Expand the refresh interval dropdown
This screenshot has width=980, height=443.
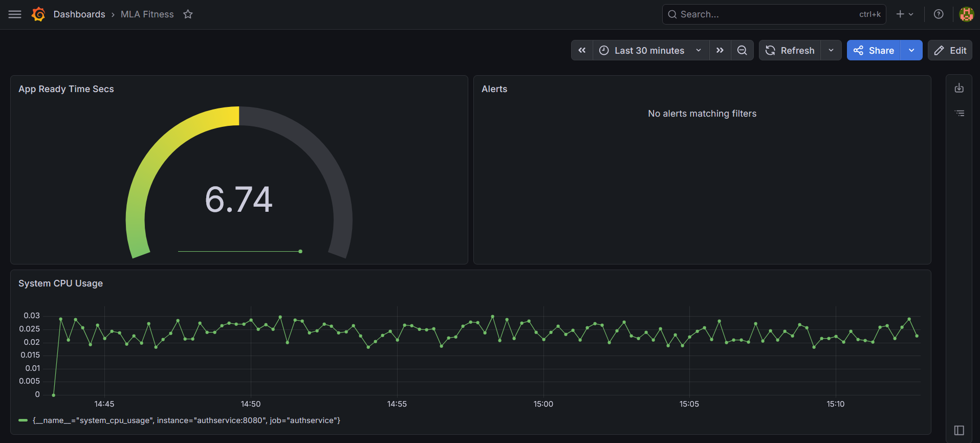click(x=831, y=50)
